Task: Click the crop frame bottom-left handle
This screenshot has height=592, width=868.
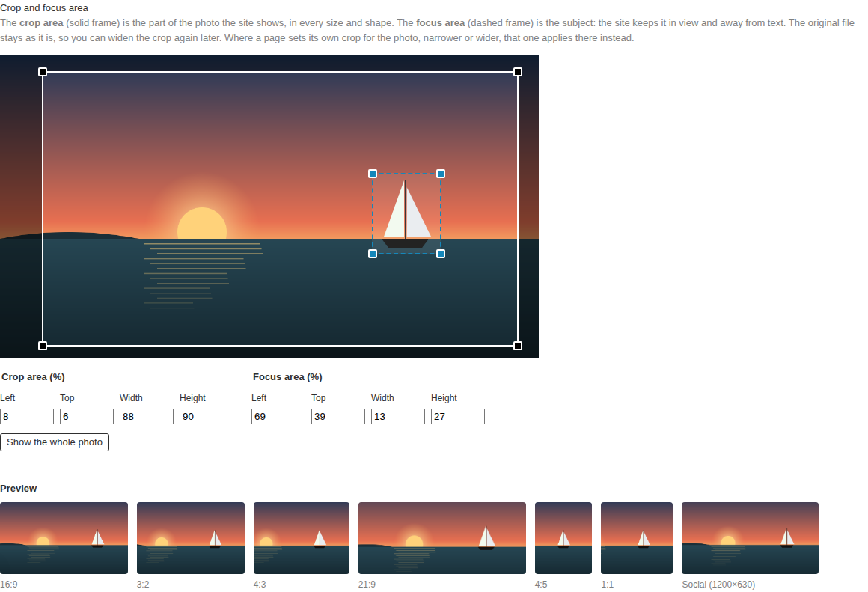Action: click(x=43, y=346)
